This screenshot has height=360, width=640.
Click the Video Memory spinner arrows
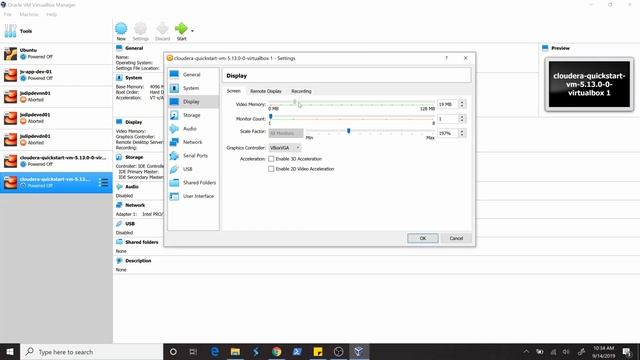coord(462,104)
